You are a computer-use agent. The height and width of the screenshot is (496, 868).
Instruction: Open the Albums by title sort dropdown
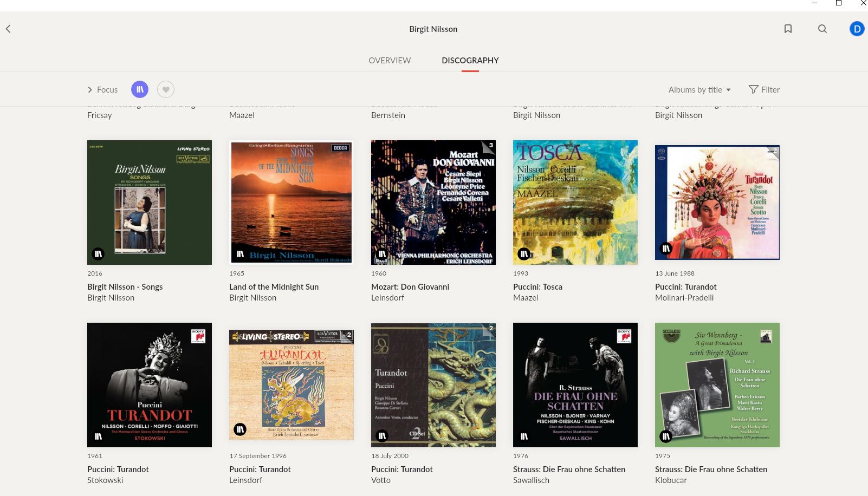(699, 89)
